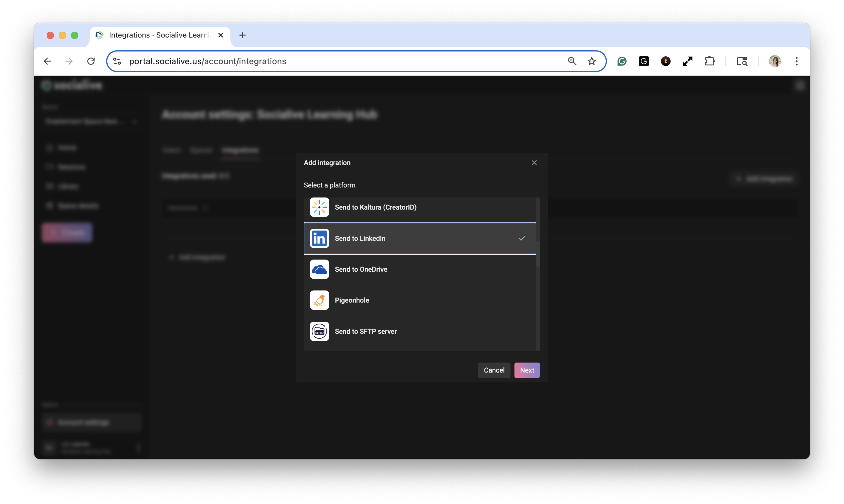The height and width of the screenshot is (504, 844).
Task: Open Grammarly extension in toolbar
Action: click(622, 61)
